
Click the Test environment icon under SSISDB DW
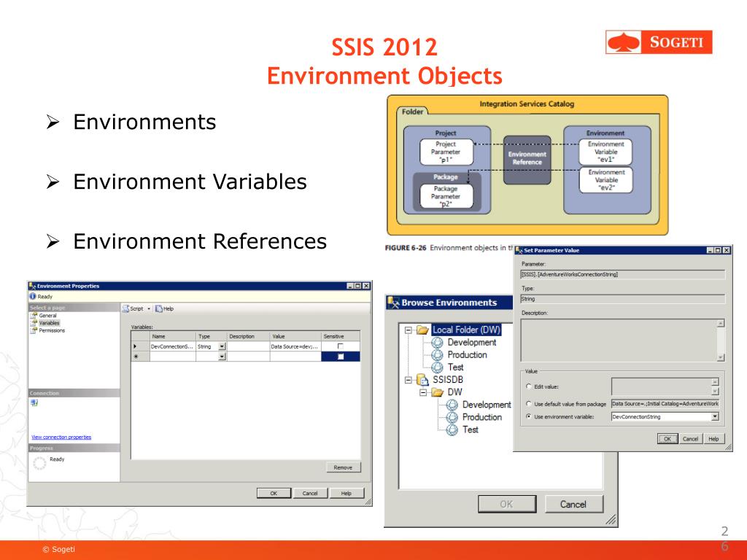pos(452,429)
